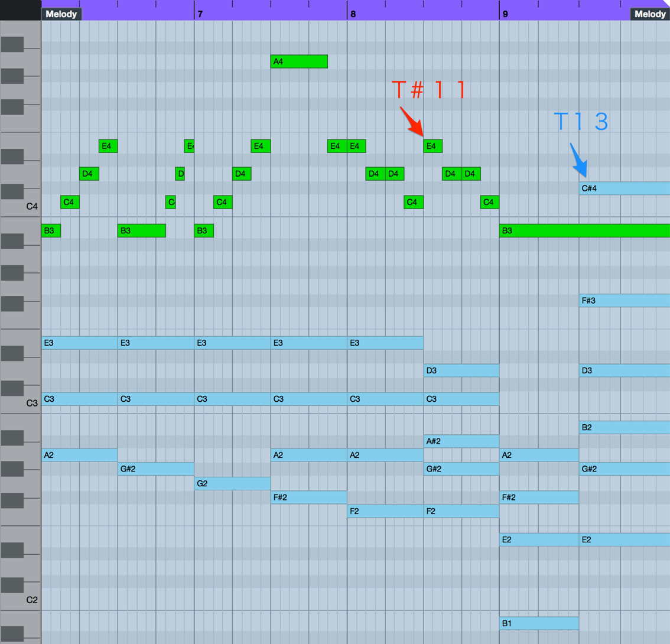Select the F#2 note in bar 9
670x644 pixels.
[539, 497]
